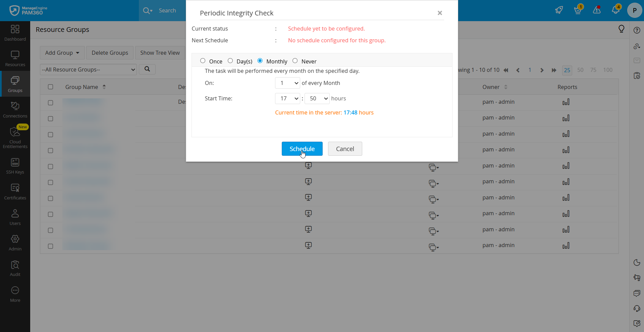Expand the --All Resource Groups-- dropdown
Image resolution: width=644 pixels, height=332 pixels.
pos(88,69)
